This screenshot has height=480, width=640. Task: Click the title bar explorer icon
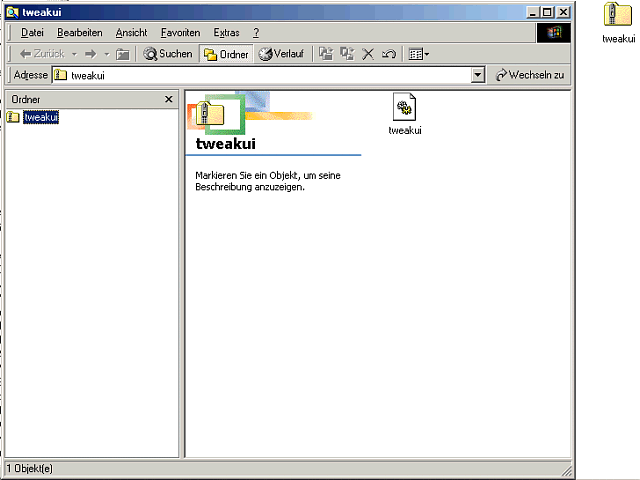coord(13,12)
